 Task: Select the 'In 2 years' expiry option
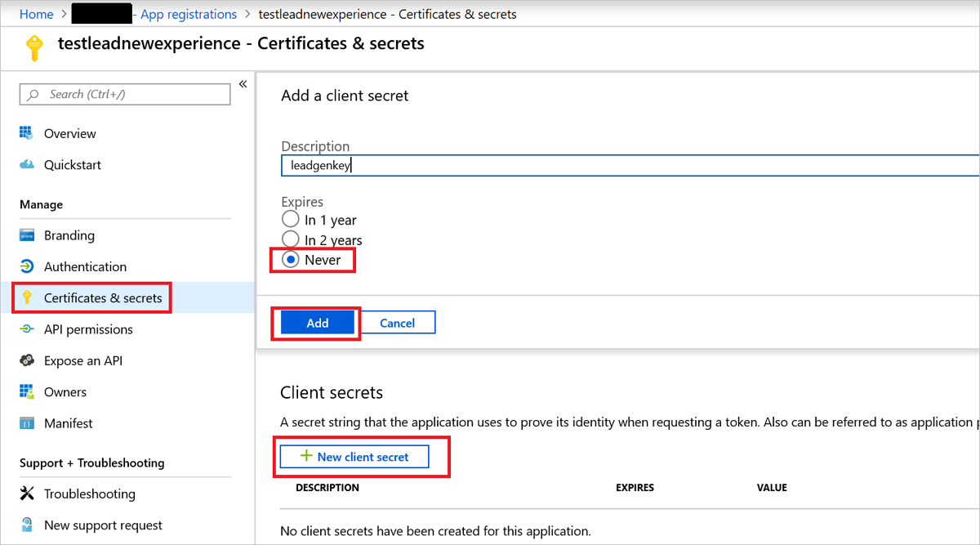click(291, 239)
